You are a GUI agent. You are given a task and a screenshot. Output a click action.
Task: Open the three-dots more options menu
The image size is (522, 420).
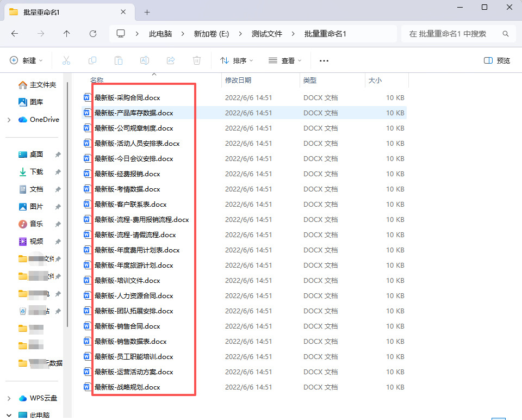click(x=324, y=60)
